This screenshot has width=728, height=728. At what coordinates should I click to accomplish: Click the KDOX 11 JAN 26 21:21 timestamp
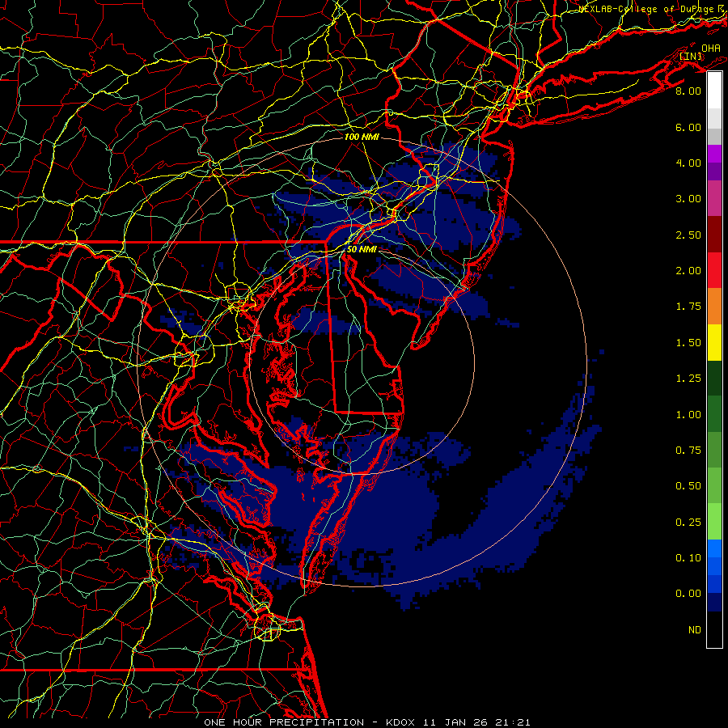pyautogui.click(x=458, y=722)
